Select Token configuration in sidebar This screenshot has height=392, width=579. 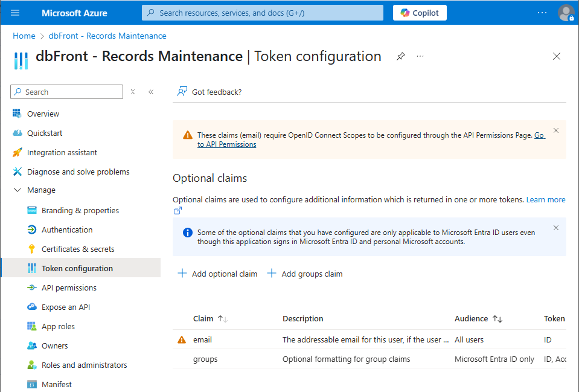click(81, 268)
